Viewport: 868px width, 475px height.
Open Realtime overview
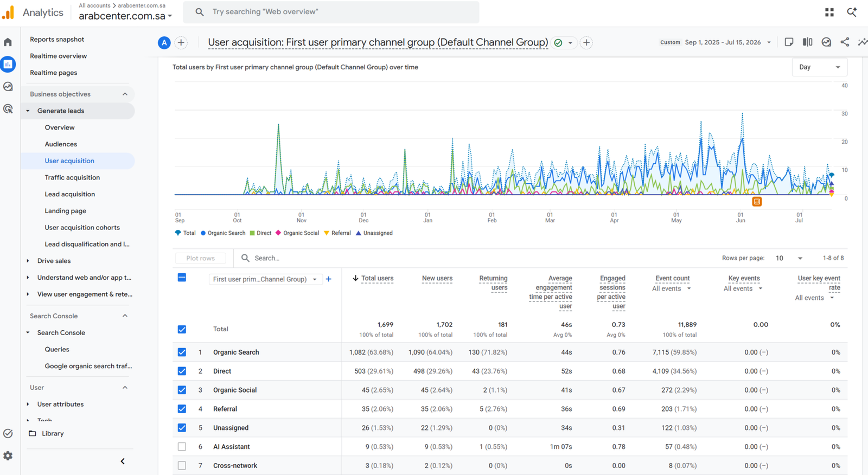point(59,56)
